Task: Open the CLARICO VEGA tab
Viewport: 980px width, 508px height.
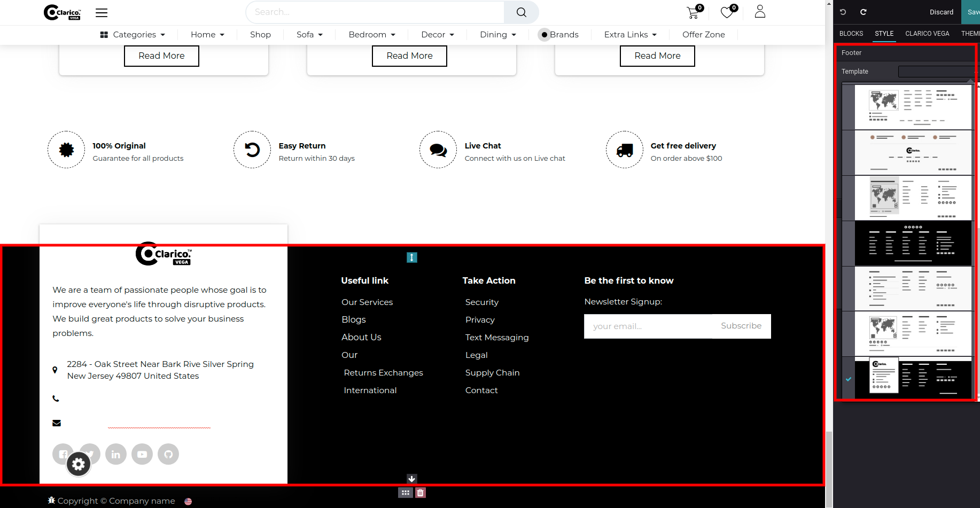Action: pyautogui.click(x=927, y=34)
